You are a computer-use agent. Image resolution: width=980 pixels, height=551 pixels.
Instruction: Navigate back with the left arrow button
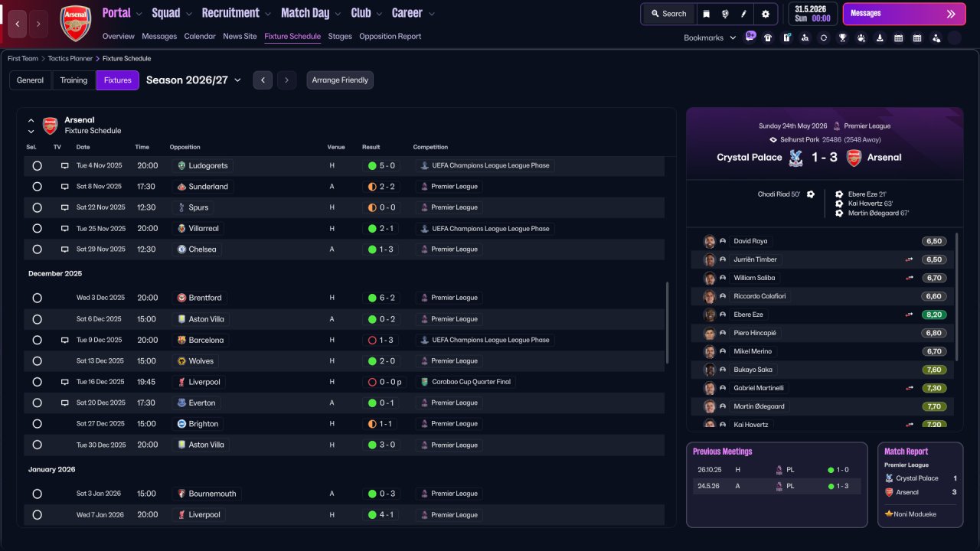(x=18, y=24)
